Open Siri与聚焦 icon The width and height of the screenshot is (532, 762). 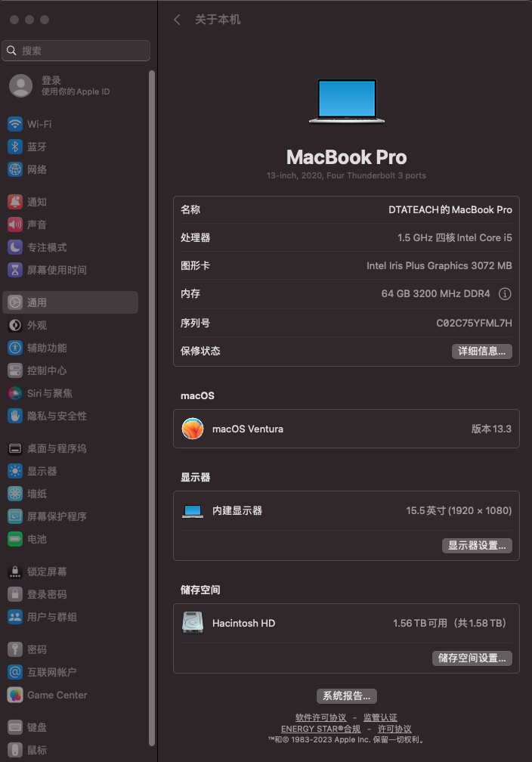click(15, 393)
